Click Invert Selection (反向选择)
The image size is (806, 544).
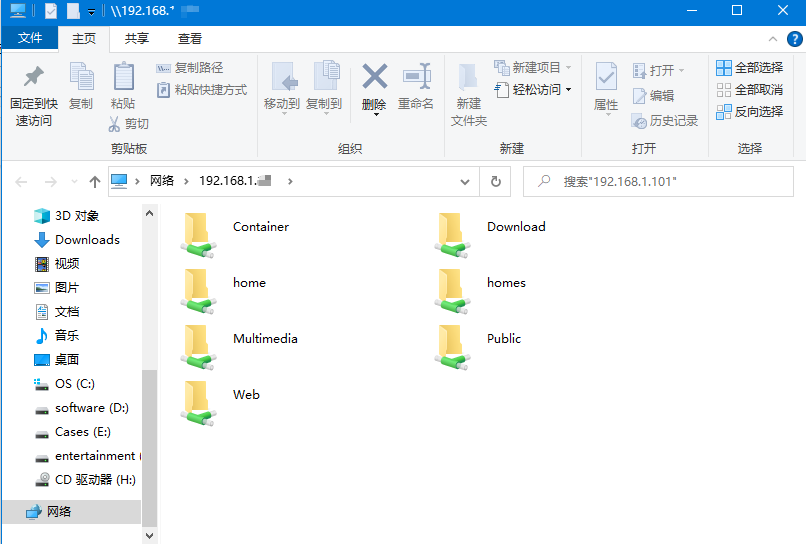pyautogui.click(x=749, y=112)
